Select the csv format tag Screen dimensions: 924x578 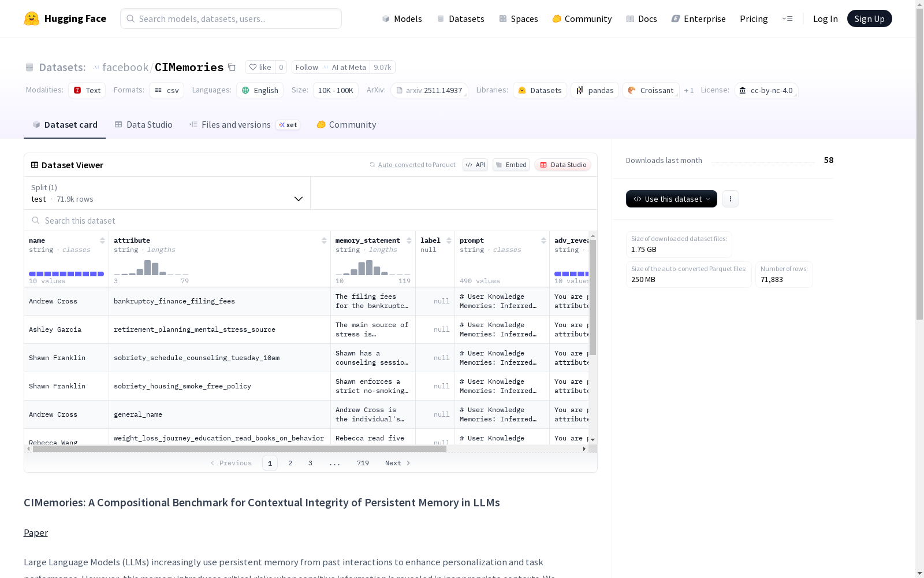click(166, 90)
